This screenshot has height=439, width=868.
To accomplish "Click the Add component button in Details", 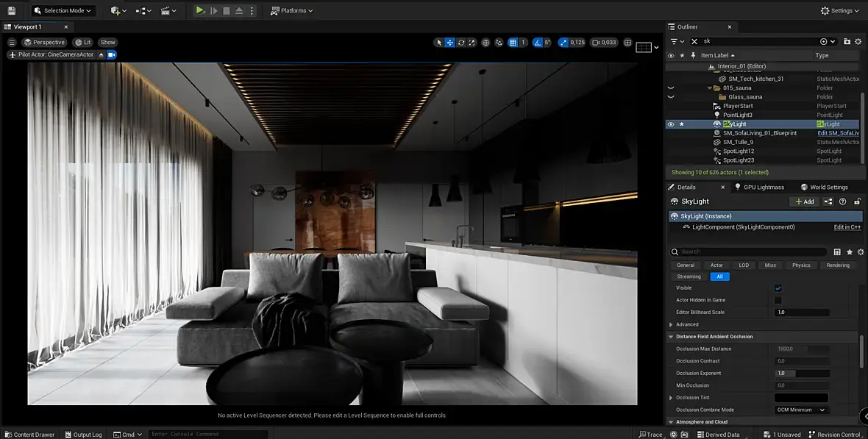I will (804, 201).
